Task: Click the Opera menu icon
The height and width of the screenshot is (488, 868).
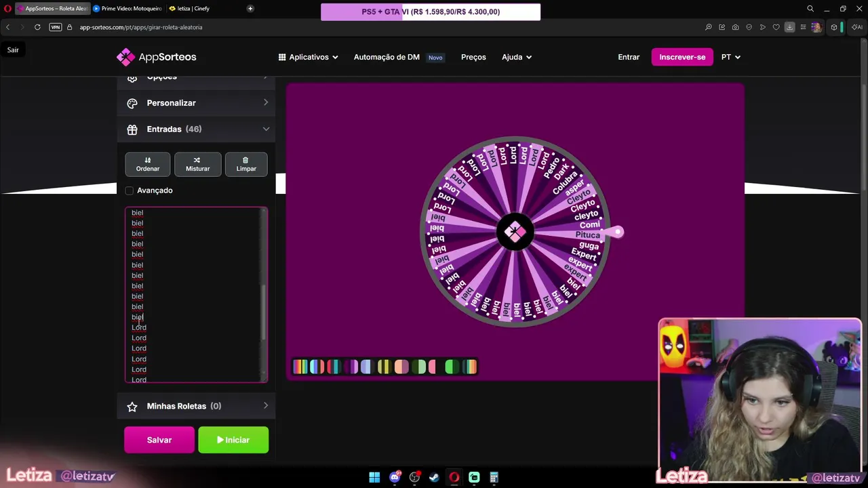Action: [x=8, y=9]
